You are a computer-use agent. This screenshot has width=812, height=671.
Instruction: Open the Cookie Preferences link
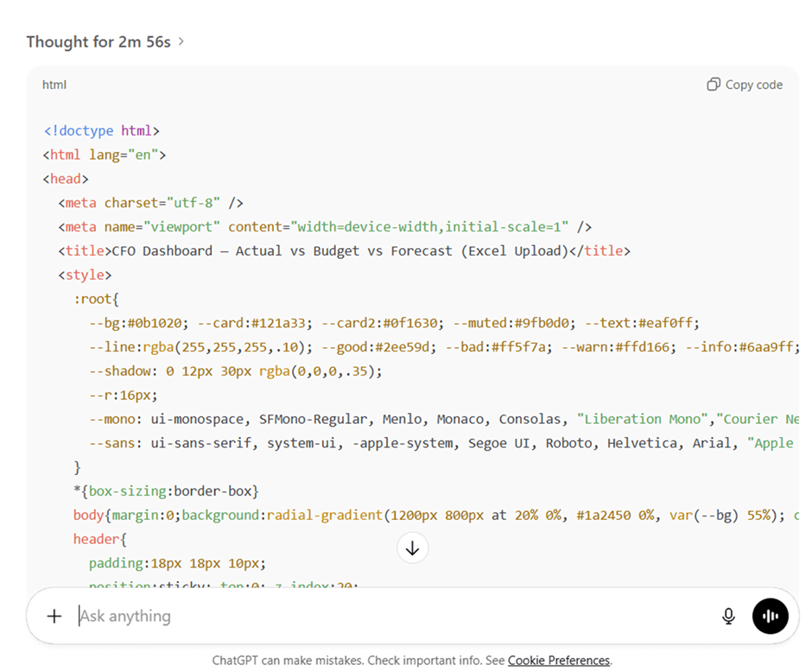pyautogui.click(x=558, y=660)
